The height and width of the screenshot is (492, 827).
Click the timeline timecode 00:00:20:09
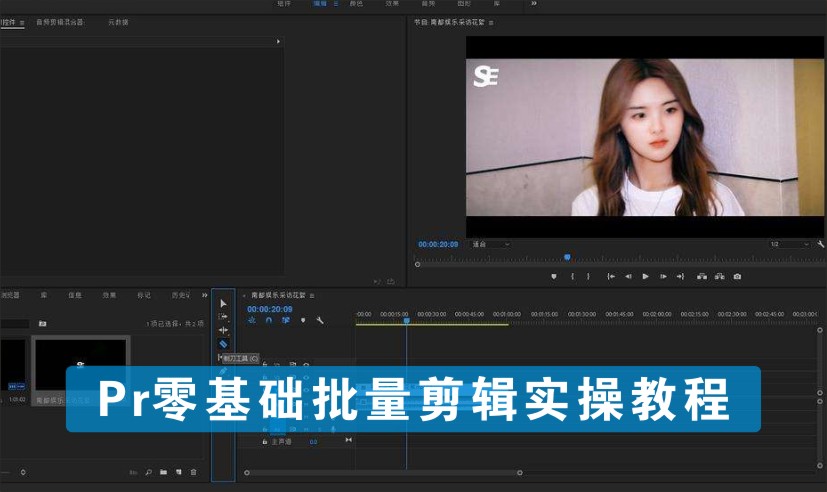tap(270, 309)
